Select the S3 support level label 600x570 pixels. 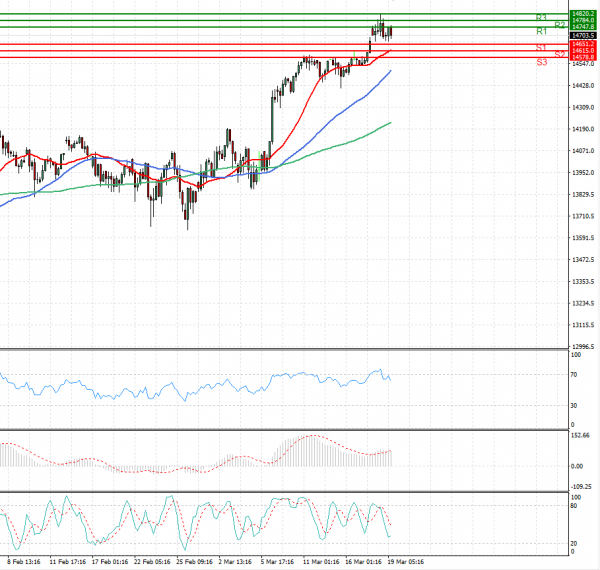[541, 62]
